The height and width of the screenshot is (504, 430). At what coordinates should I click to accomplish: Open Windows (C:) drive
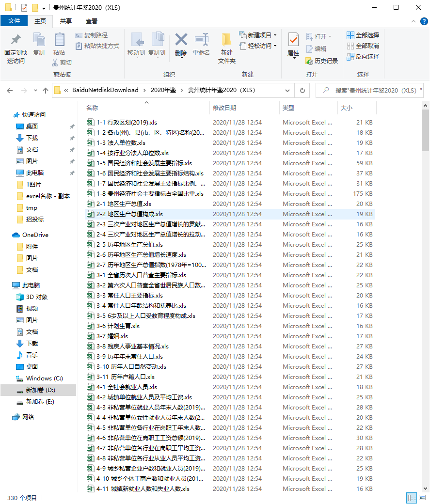[39, 378]
